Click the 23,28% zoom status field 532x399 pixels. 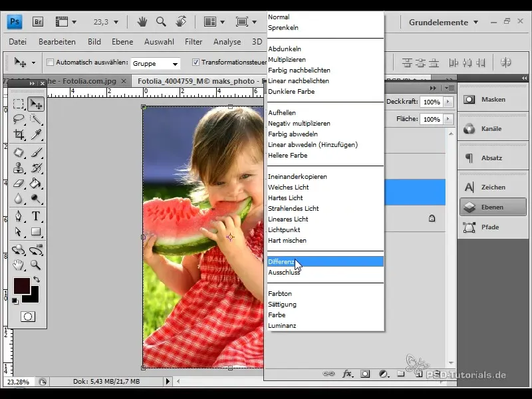coord(19,382)
